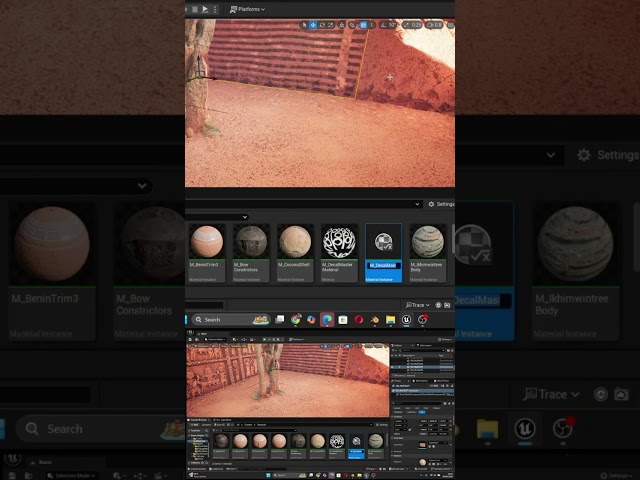Stop the play session with the stop button
The image size is (640, 480).
click(x=195, y=9)
